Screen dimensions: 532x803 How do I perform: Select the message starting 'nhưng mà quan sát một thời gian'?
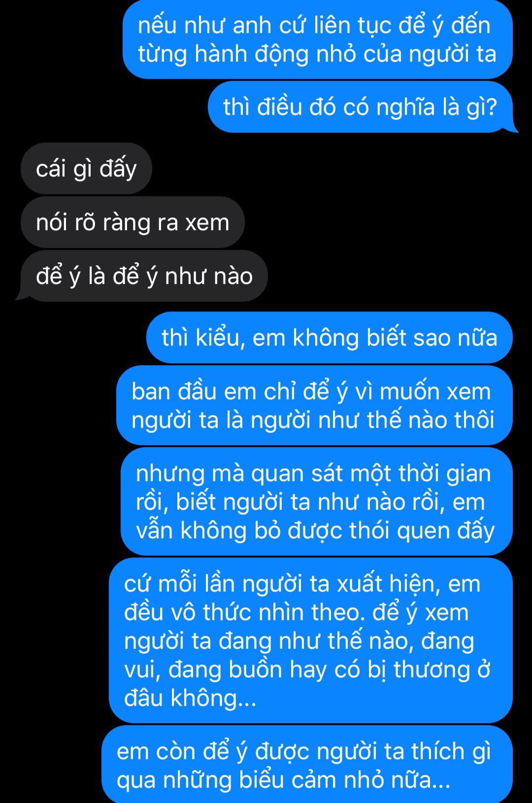317,501
